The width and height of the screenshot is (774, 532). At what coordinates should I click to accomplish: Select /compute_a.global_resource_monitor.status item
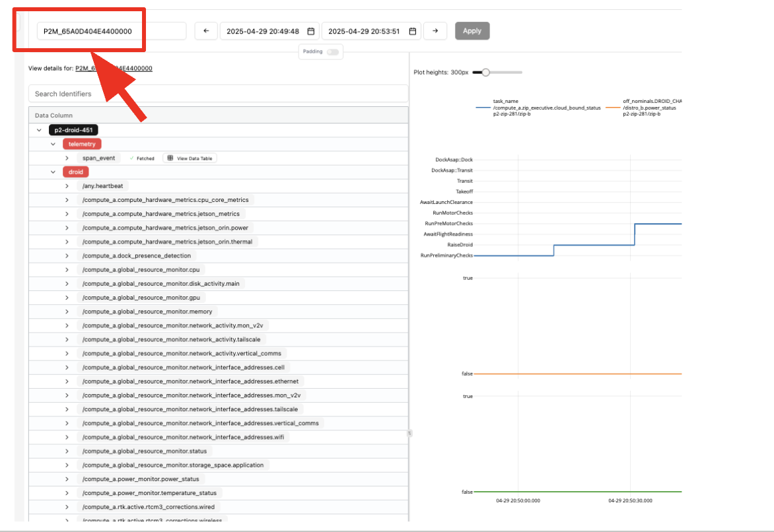tap(145, 451)
